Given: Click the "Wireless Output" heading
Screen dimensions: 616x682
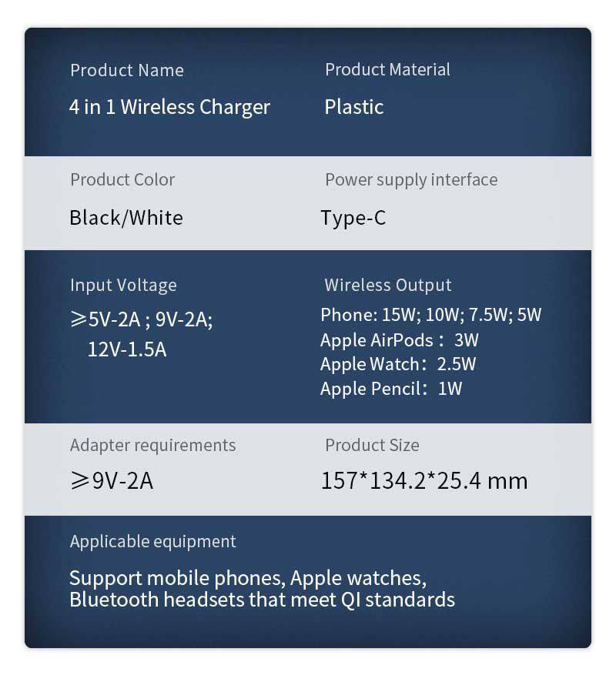Looking at the screenshot, I should 388,285.
